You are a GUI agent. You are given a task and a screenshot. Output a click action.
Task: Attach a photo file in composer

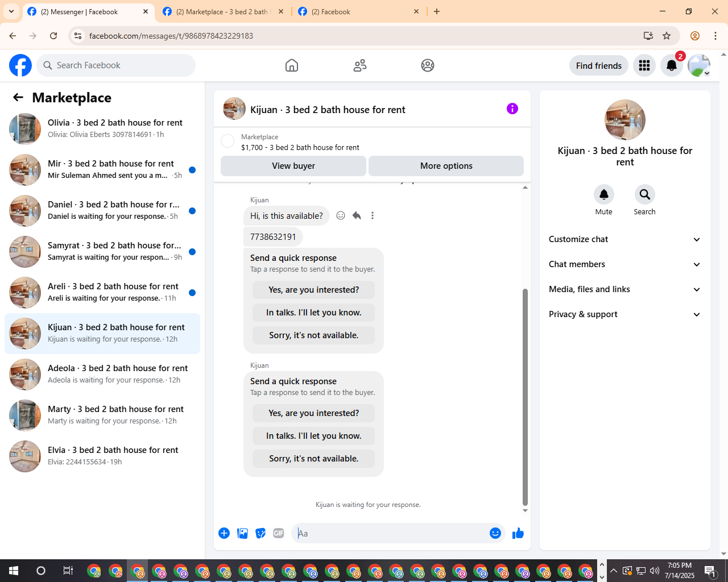pos(242,533)
